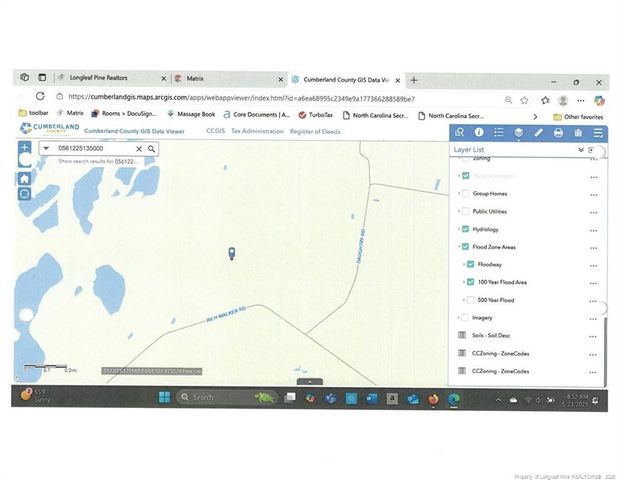Click the Print widget icon
Screen dimensions: 621x480
click(558, 132)
